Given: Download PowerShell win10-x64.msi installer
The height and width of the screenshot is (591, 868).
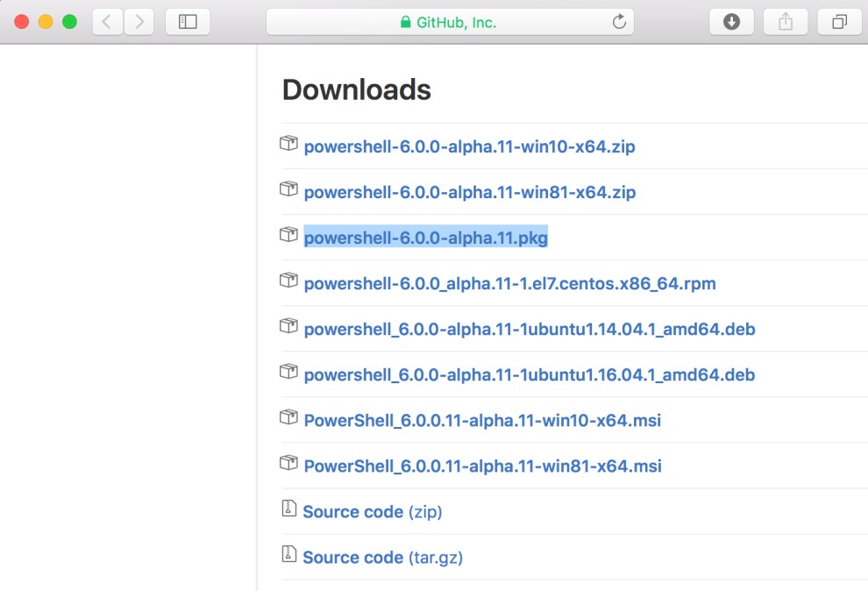Looking at the screenshot, I should coord(482,420).
